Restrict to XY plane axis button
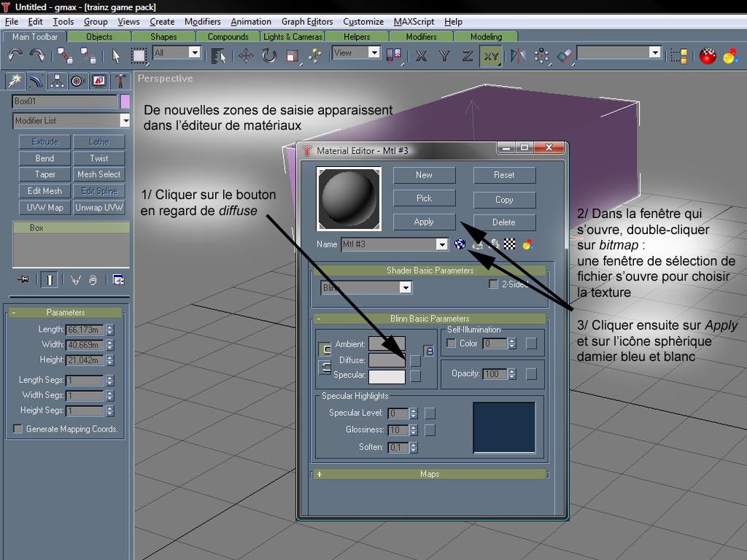 [490, 55]
